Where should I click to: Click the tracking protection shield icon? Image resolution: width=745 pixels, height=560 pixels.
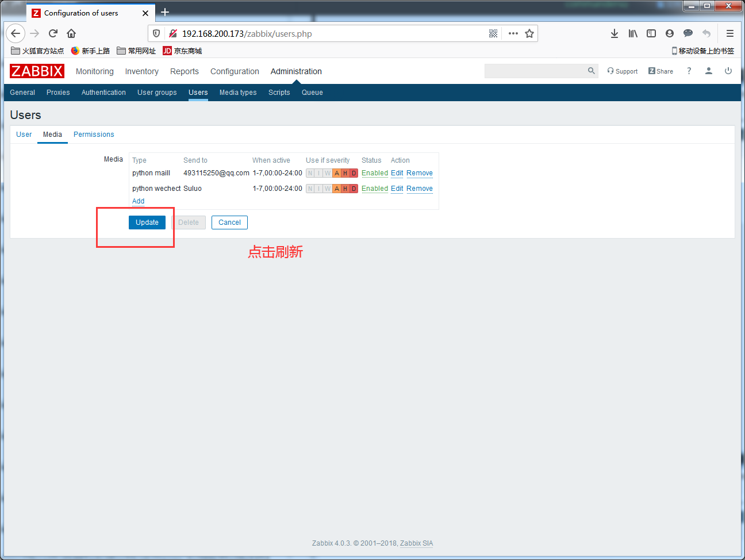pyautogui.click(x=156, y=33)
